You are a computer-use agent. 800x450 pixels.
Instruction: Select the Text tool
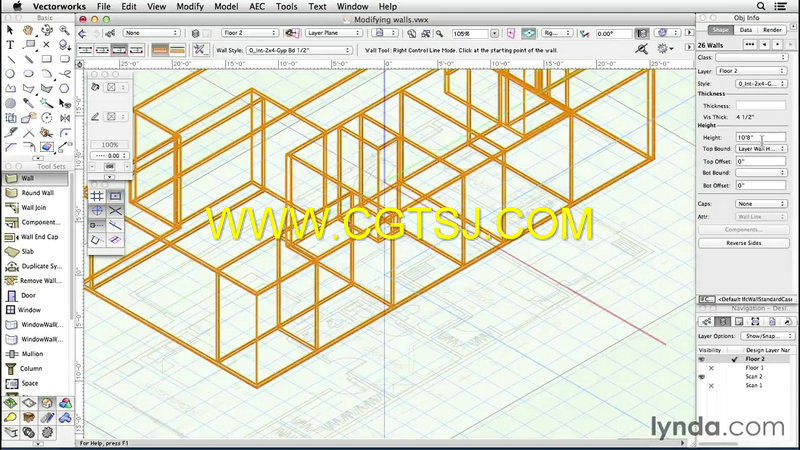pos(10,45)
